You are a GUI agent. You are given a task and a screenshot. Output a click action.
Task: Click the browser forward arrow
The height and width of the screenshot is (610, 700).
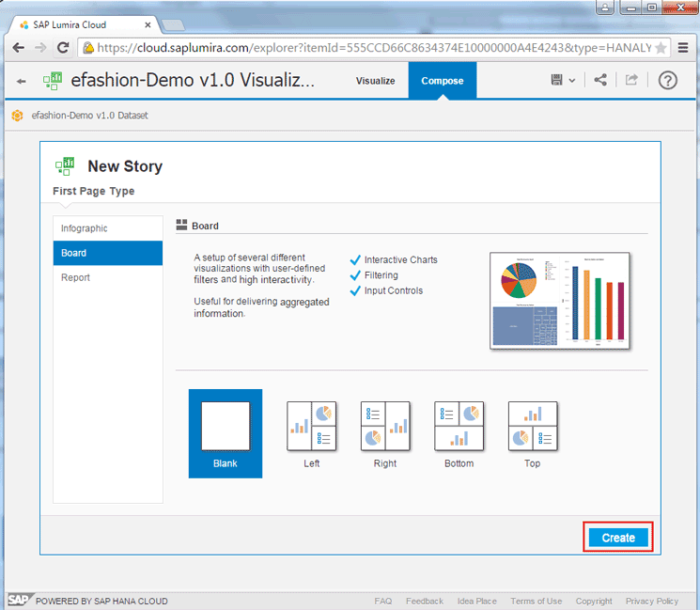click(x=40, y=47)
